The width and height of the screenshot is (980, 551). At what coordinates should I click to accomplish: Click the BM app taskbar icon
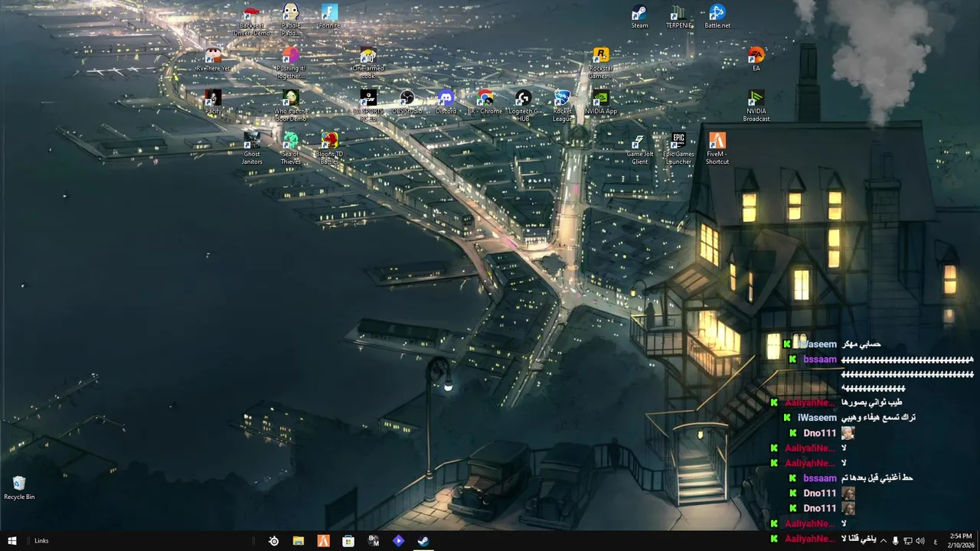pyautogui.click(x=374, y=541)
